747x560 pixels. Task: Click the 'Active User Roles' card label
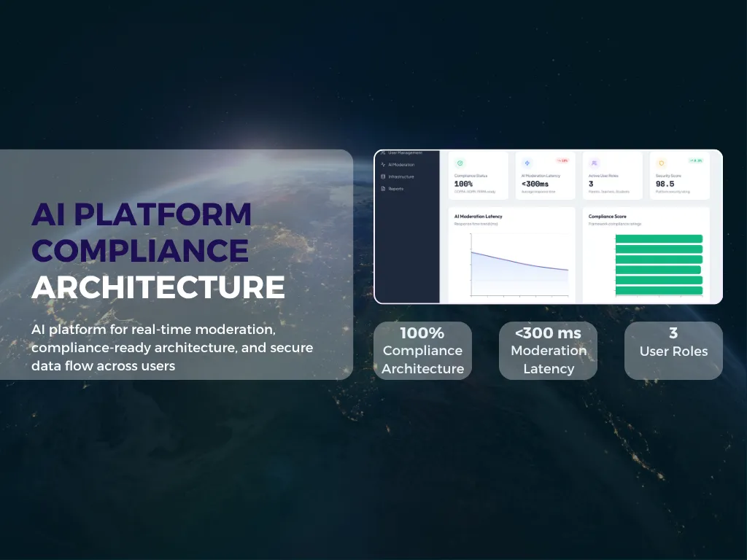pos(603,176)
